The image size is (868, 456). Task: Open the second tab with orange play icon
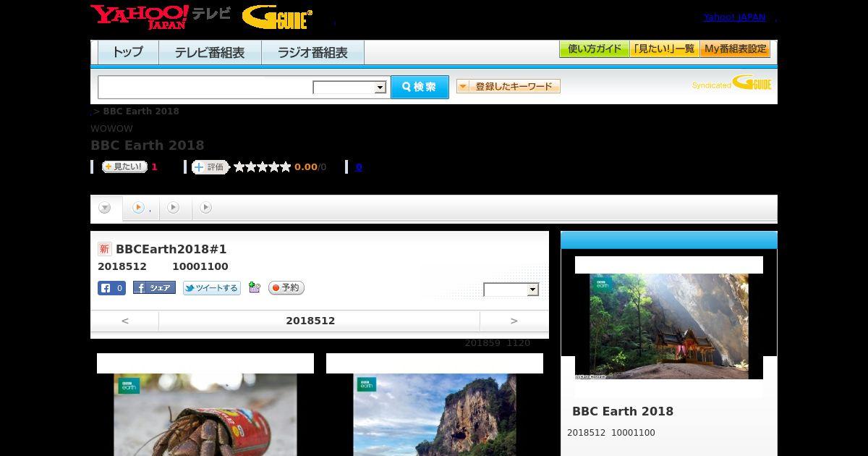pyautogui.click(x=141, y=208)
